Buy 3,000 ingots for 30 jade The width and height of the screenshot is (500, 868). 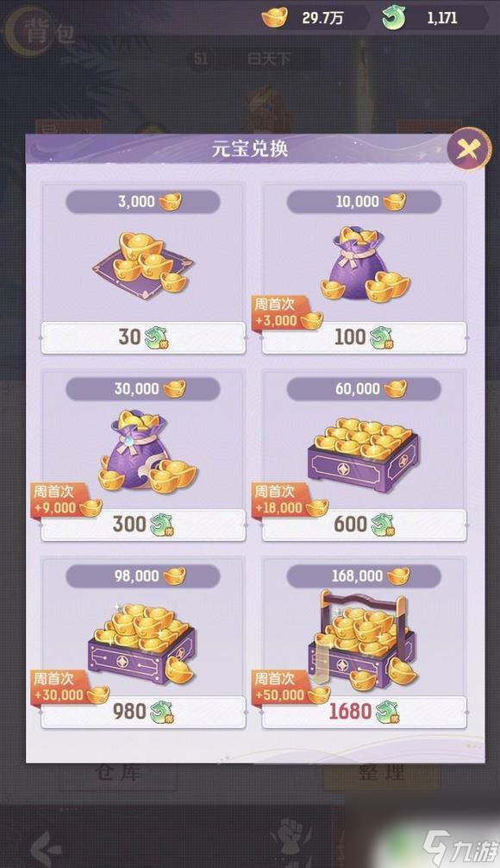tap(143, 337)
